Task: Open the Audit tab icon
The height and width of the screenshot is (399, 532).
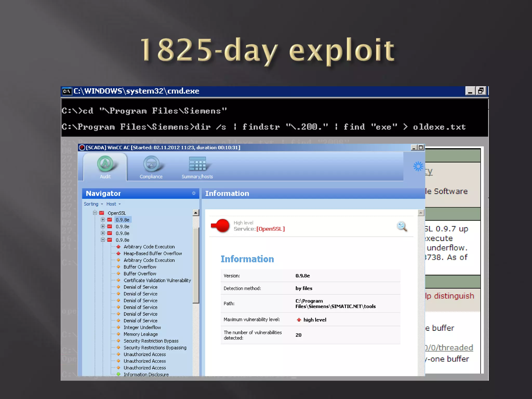Action: 105,164
